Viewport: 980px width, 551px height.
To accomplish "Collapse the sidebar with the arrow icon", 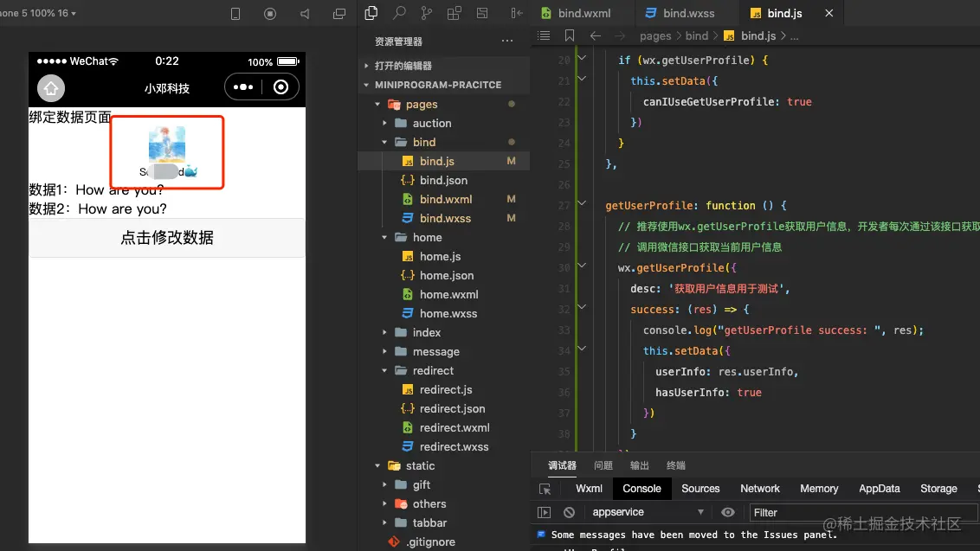I will [516, 12].
